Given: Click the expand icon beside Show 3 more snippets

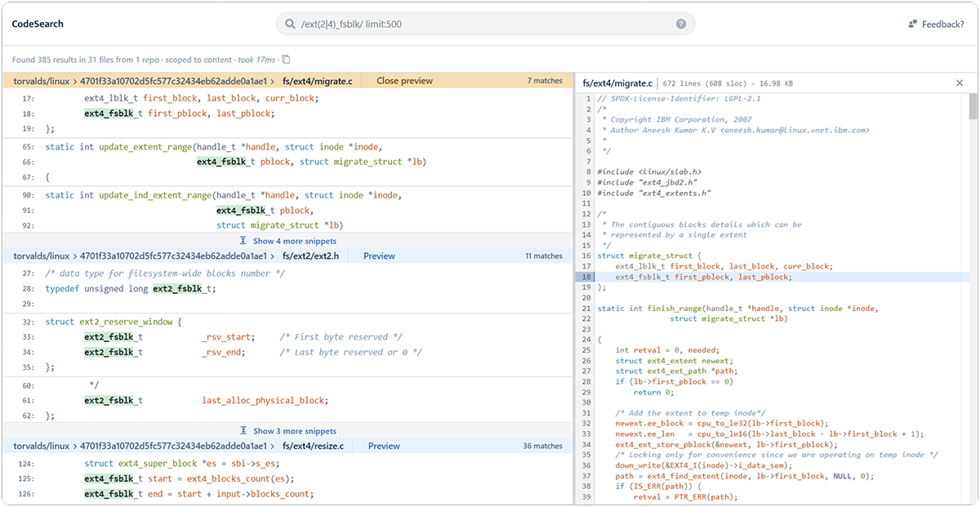Looking at the screenshot, I should [x=243, y=431].
